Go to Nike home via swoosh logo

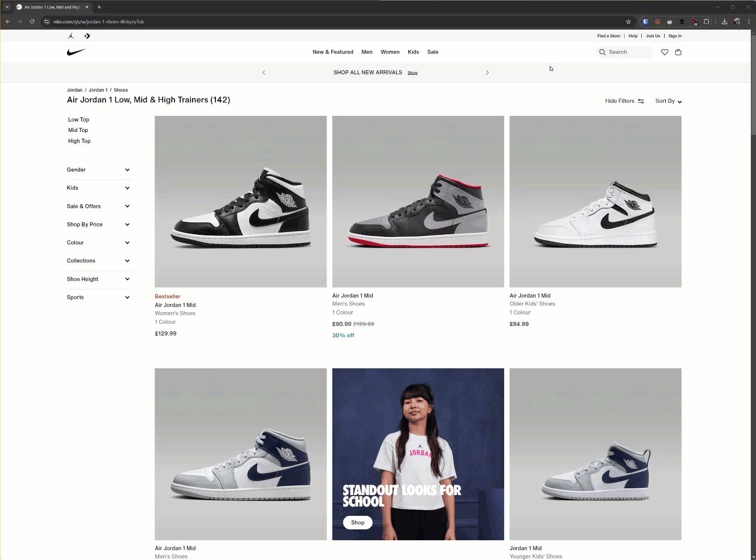coord(76,52)
